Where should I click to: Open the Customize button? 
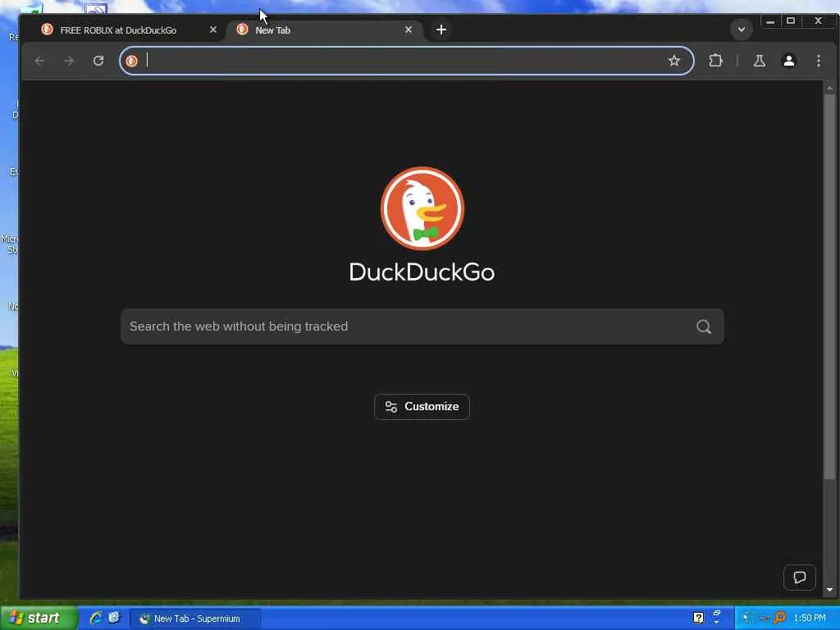click(422, 407)
